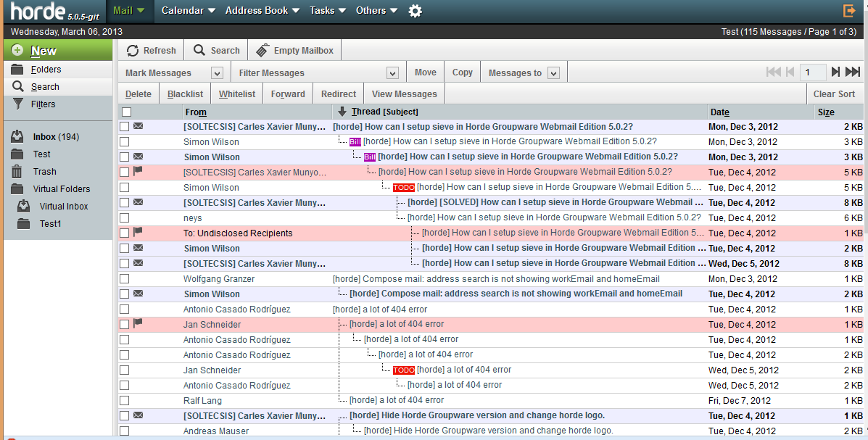The height and width of the screenshot is (440, 868).
Task: Click the Delete button
Action: 139,94
